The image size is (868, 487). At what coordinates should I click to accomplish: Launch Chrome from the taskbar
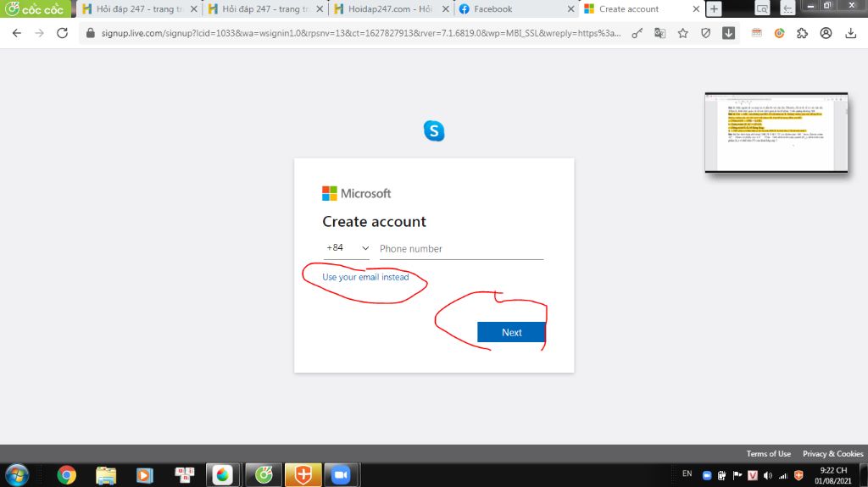point(66,475)
